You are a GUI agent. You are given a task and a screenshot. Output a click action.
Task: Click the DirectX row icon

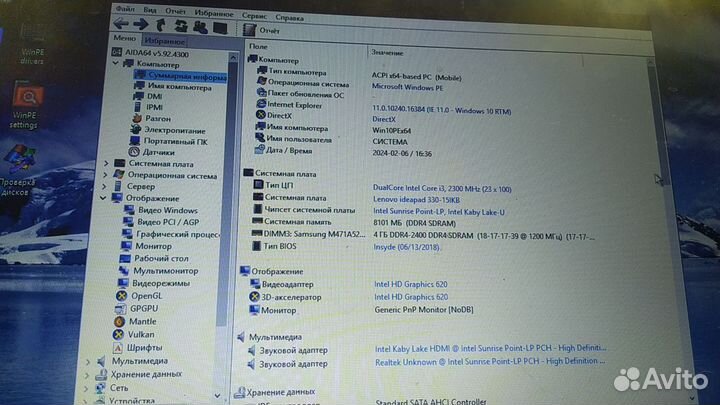tap(261, 115)
